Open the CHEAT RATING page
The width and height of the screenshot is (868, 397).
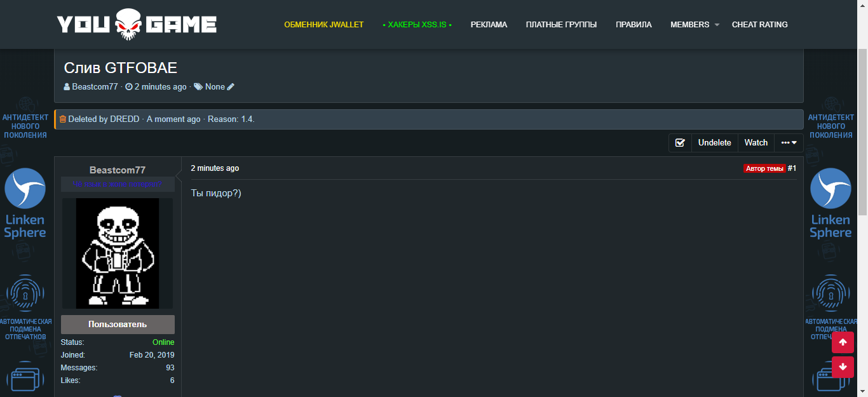click(x=759, y=25)
